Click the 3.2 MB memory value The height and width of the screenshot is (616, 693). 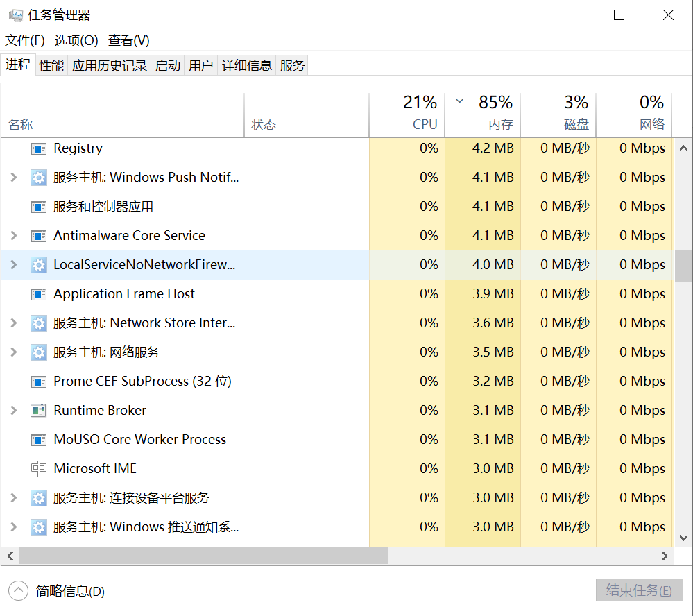(493, 382)
